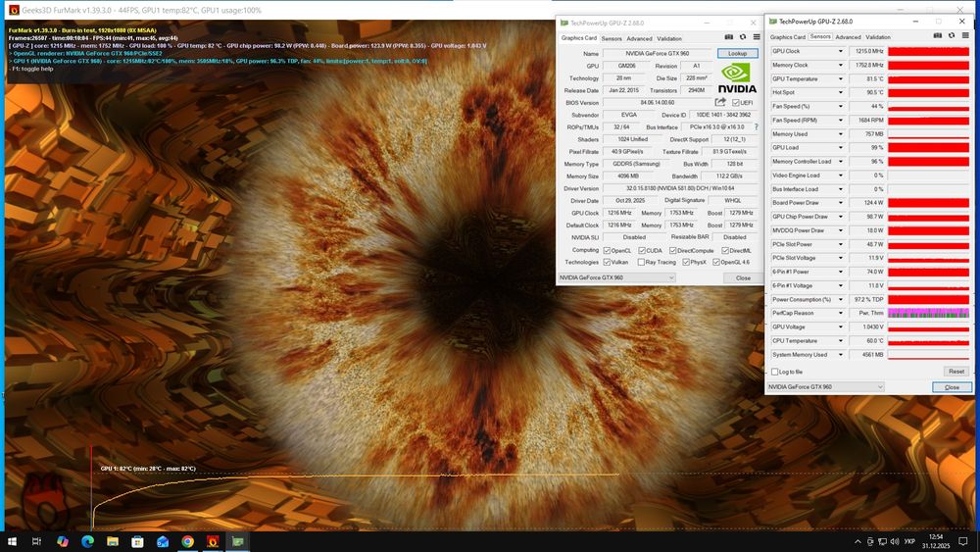Show hidden system tray icons
The width and height of the screenshot is (980, 552).
pyautogui.click(x=857, y=541)
